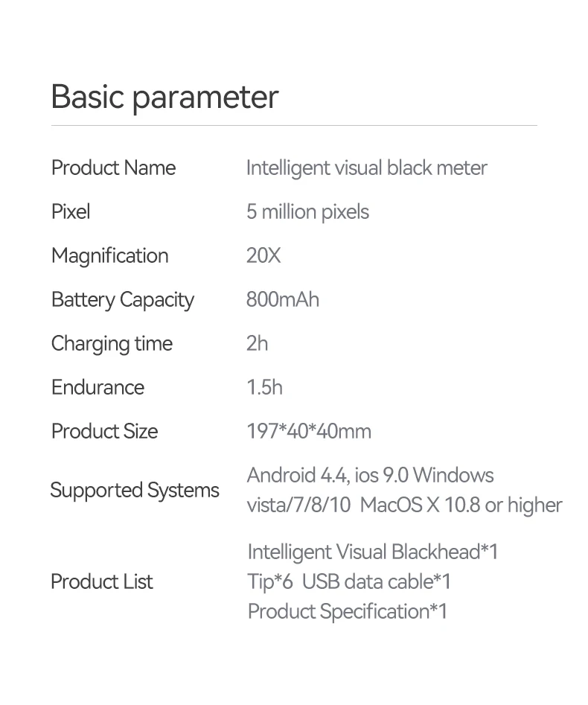Click the MacOS X 10.8 or higher line
Screen dimensions: 588x705
[x=405, y=505]
